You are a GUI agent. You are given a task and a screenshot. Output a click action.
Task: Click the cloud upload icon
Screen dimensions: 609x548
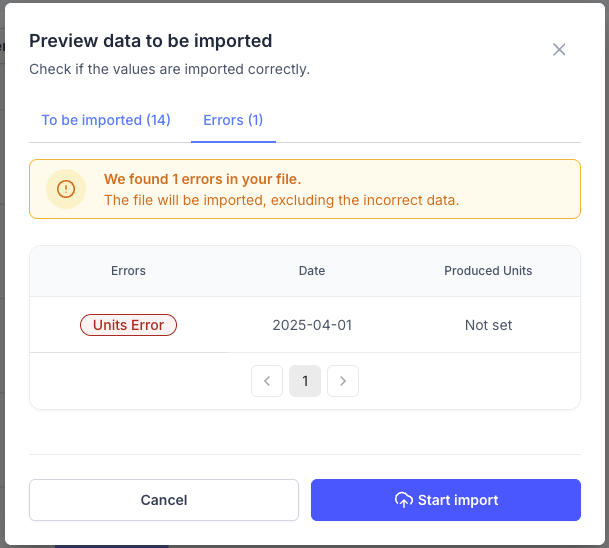click(404, 500)
